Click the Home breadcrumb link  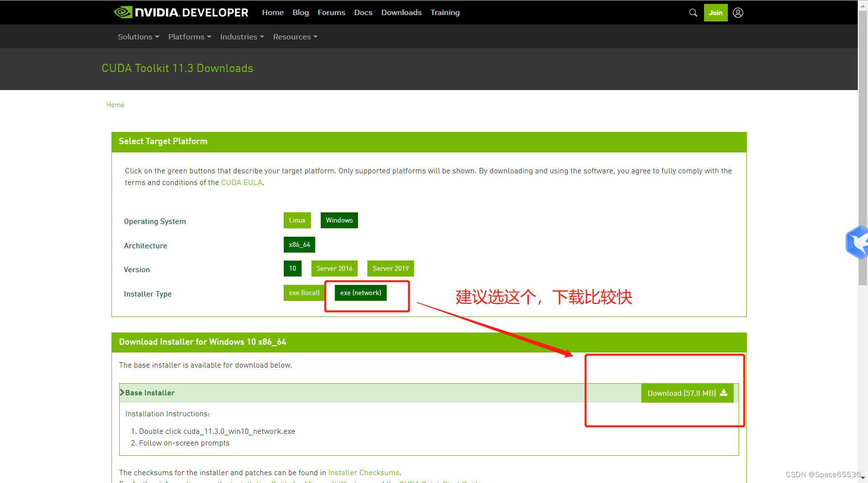point(115,105)
